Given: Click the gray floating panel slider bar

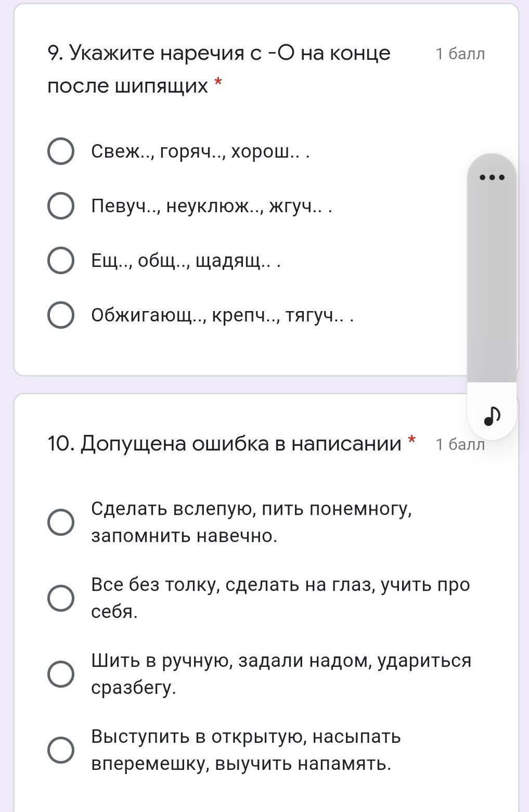Looking at the screenshot, I should tap(492, 281).
